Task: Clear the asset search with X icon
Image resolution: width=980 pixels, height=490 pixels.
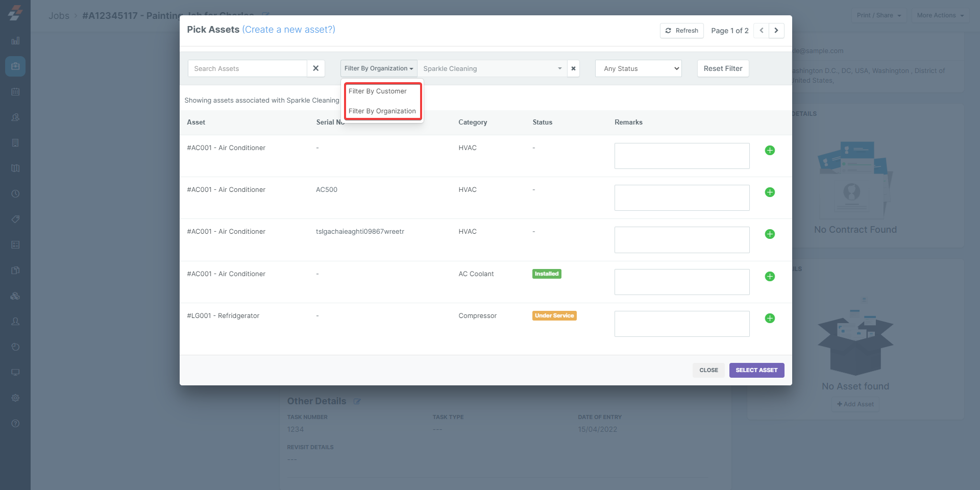Action: pyautogui.click(x=315, y=68)
